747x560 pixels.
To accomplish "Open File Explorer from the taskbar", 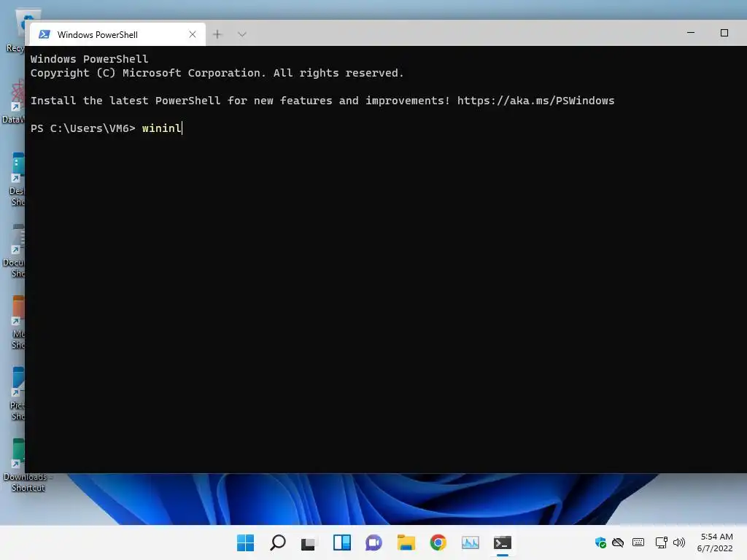I will 406,542.
